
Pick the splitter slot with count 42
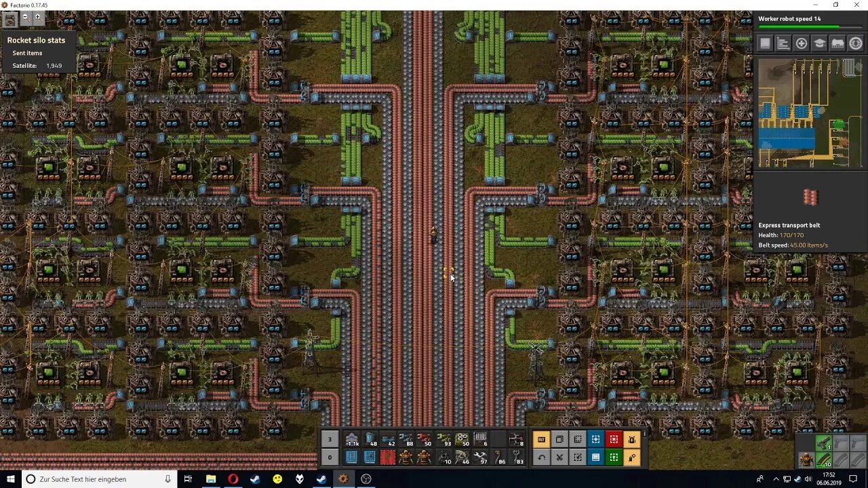pyautogui.click(x=389, y=439)
